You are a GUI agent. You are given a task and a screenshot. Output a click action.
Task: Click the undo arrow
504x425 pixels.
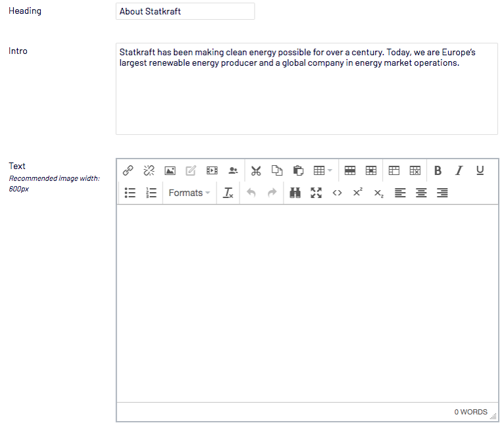tap(251, 193)
